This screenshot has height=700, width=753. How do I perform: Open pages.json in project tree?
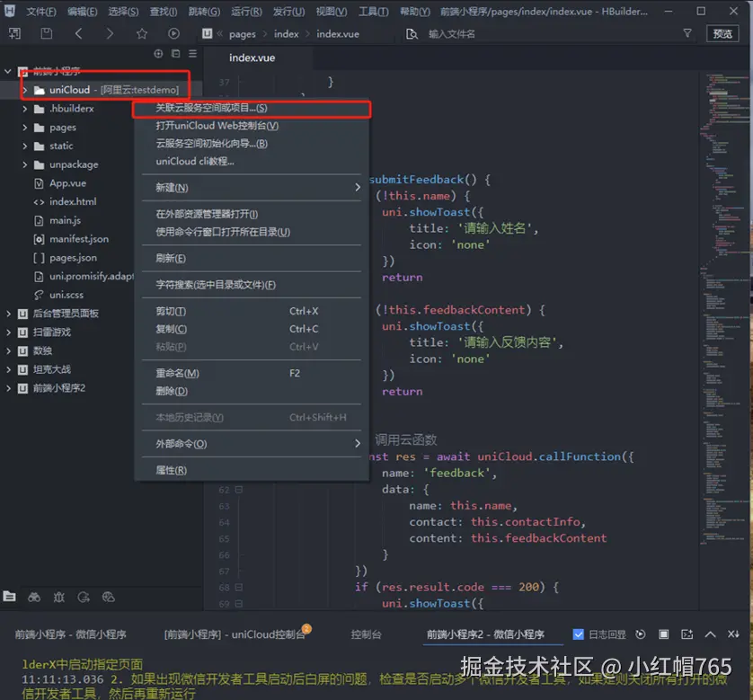tap(73, 258)
